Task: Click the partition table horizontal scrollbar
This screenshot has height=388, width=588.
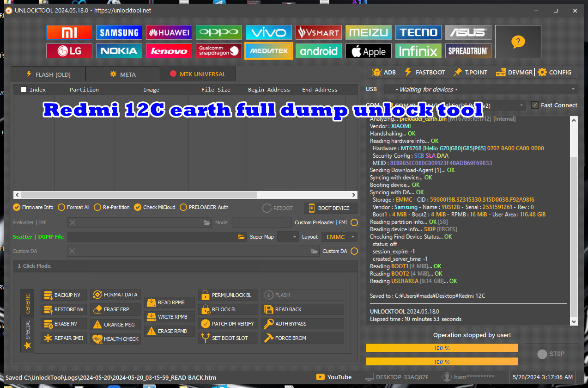Action: 185,195
